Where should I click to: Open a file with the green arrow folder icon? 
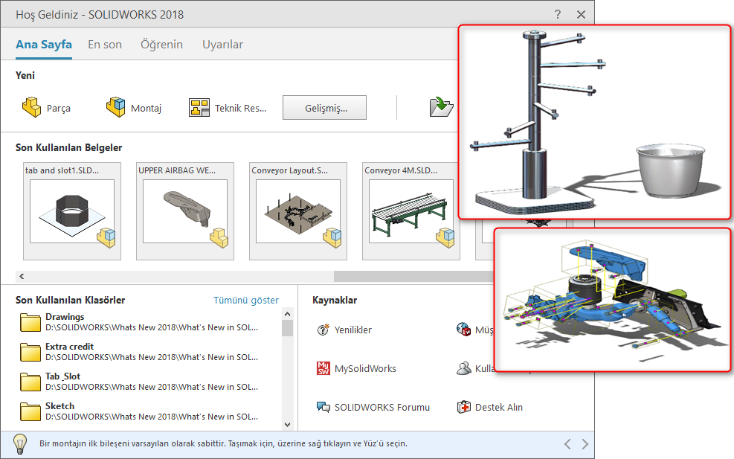(x=441, y=107)
